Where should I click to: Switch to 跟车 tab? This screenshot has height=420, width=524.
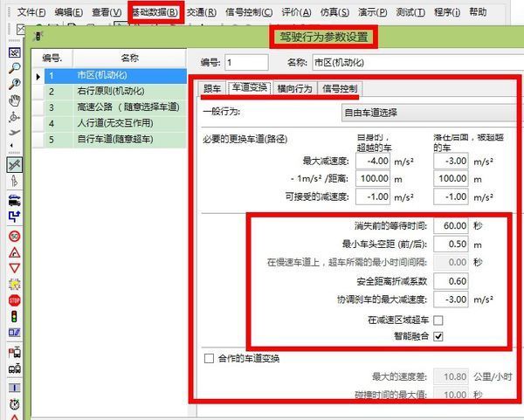click(212, 88)
